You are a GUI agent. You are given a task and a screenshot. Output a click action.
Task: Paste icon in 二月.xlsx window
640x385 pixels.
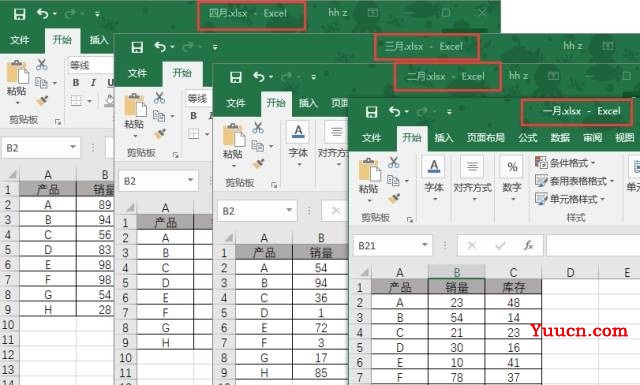(233, 135)
